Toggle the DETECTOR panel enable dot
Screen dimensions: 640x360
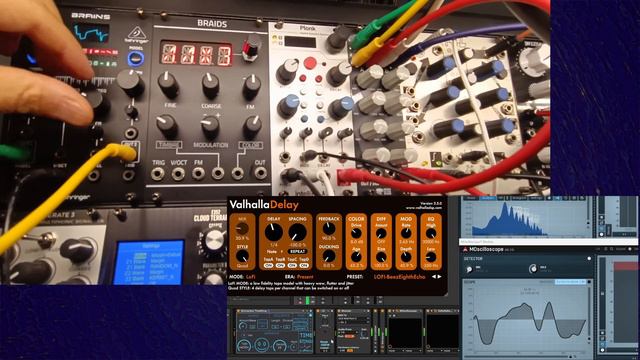589,259
